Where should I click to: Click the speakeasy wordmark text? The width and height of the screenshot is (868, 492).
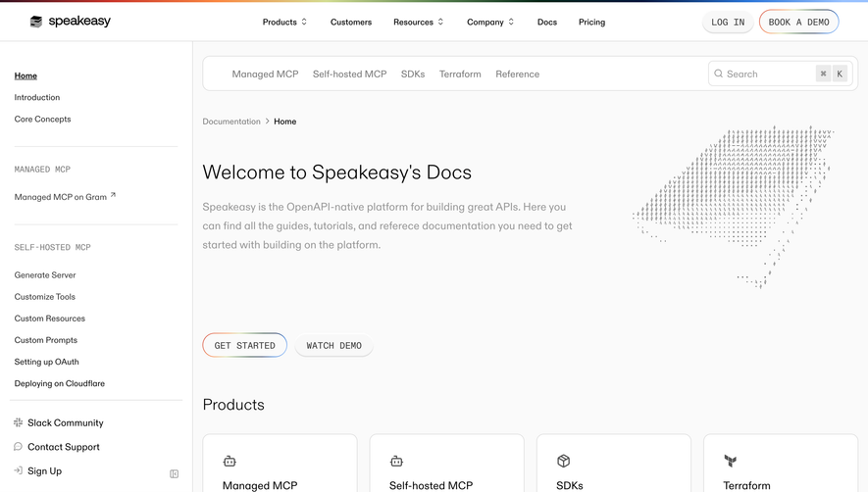coord(79,21)
